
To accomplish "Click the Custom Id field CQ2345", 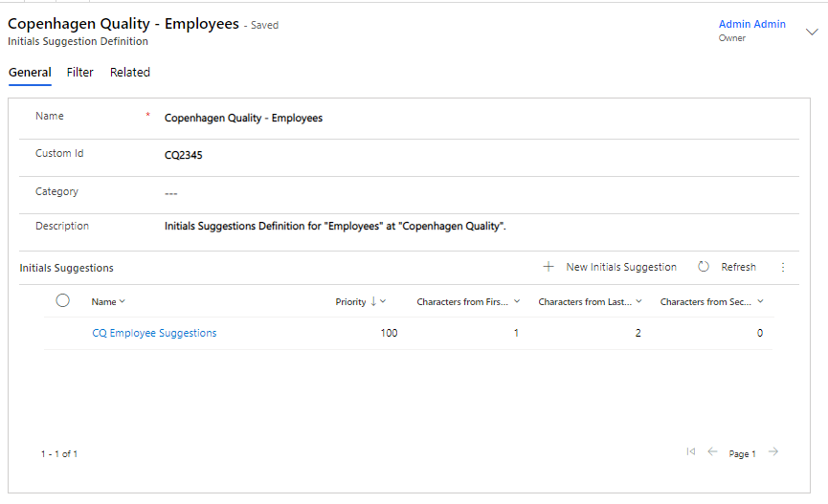I will [x=184, y=154].
